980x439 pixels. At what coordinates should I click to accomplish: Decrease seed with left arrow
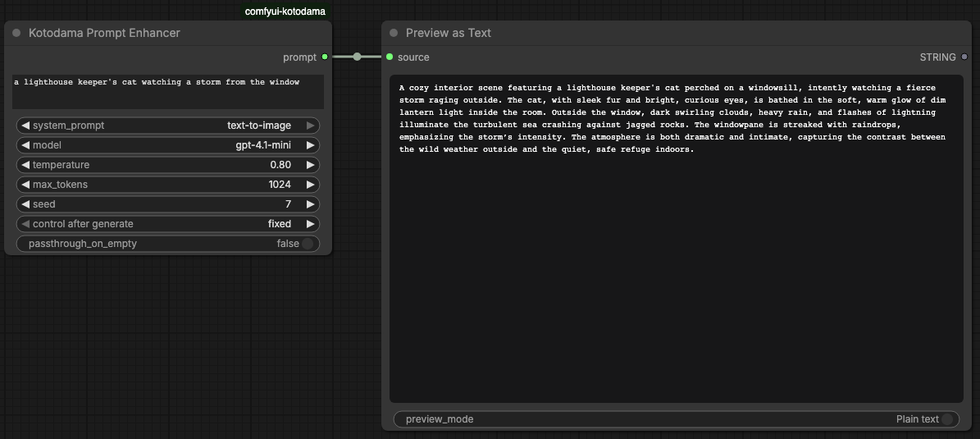(x=25, y=204)
